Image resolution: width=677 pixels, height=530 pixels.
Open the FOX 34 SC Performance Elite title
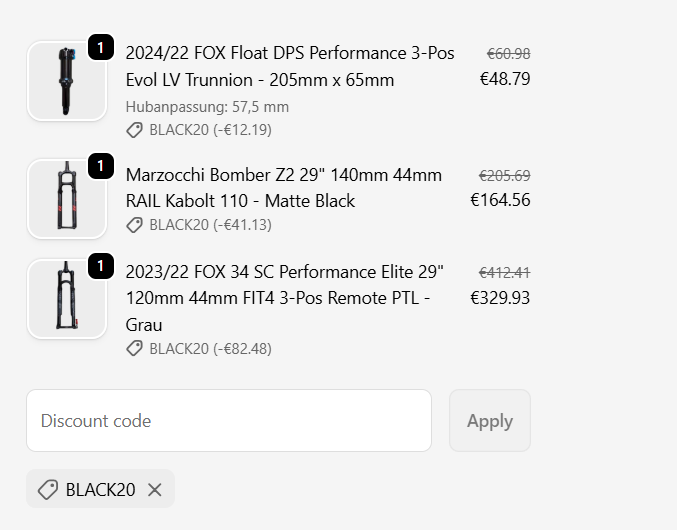click(x=285, y=298)
